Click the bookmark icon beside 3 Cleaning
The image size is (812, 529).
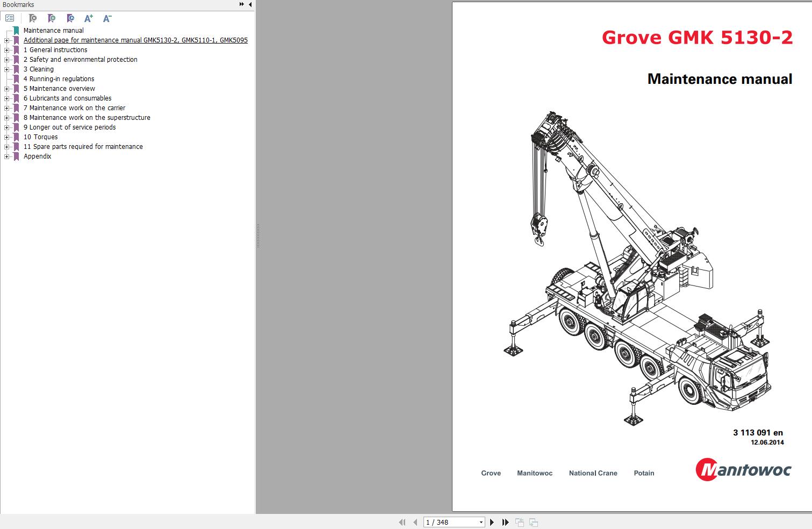(16, 69)
